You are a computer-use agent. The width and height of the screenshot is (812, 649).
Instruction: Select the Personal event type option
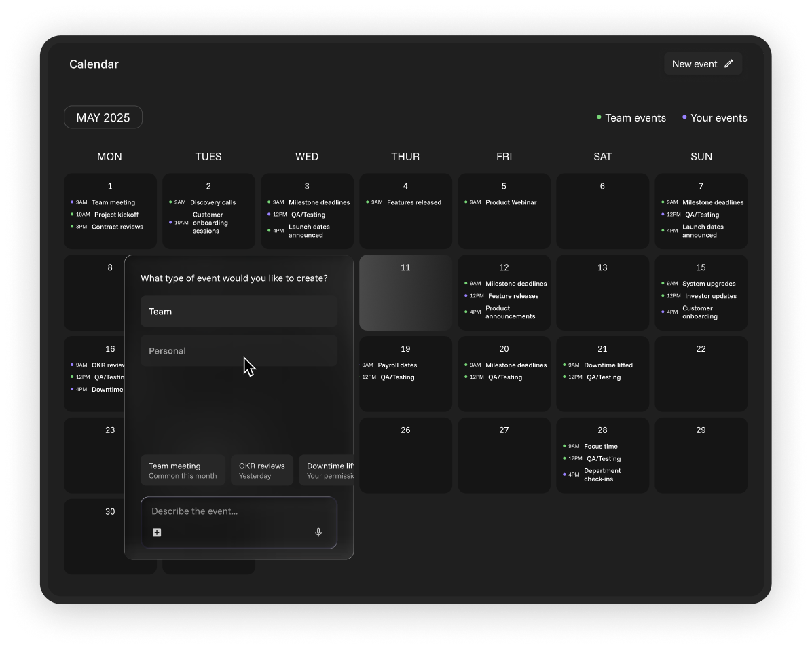238,351
